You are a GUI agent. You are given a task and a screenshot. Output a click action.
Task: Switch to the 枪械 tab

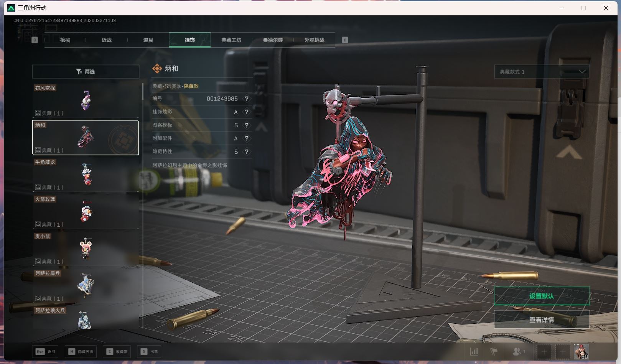65,40
